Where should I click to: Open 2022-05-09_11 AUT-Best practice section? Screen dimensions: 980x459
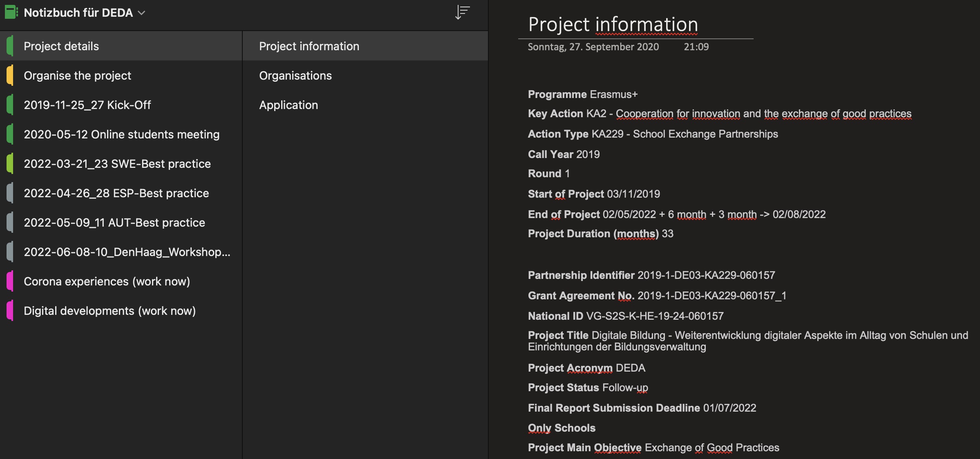click(x=114, y=223)
